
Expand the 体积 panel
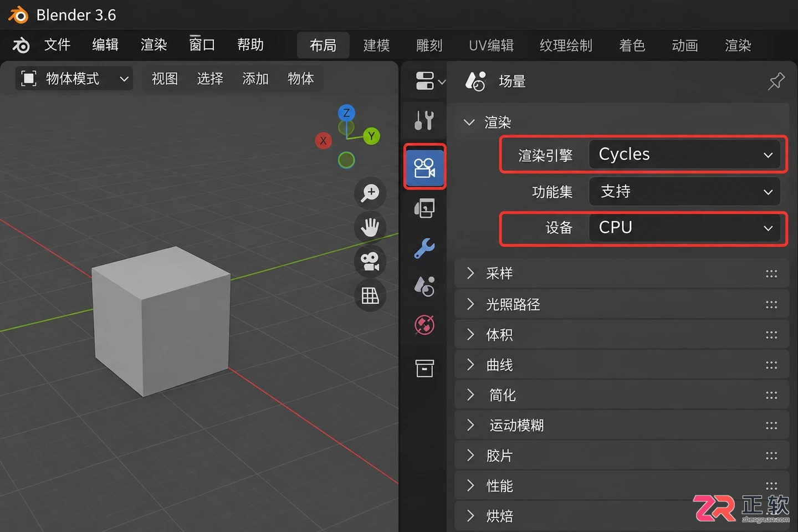(x=621, y=335)
